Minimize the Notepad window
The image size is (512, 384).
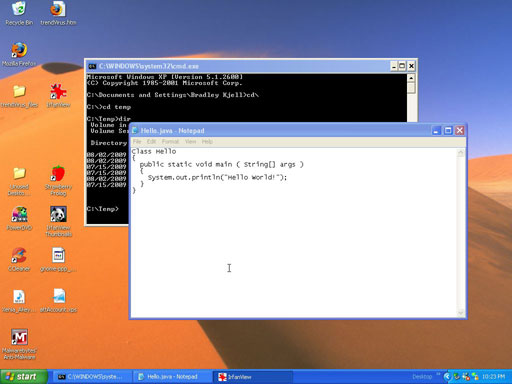point(436,131)
